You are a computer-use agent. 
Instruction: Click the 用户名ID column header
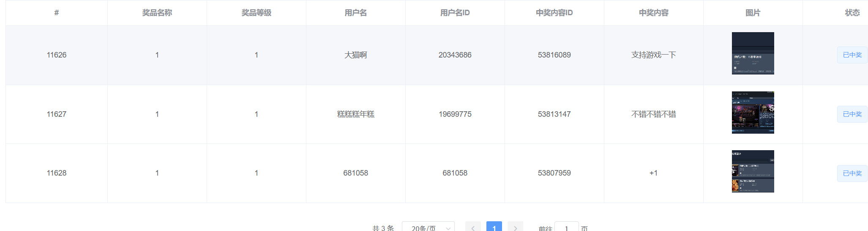pyautogui.click(x=455, y=13)
